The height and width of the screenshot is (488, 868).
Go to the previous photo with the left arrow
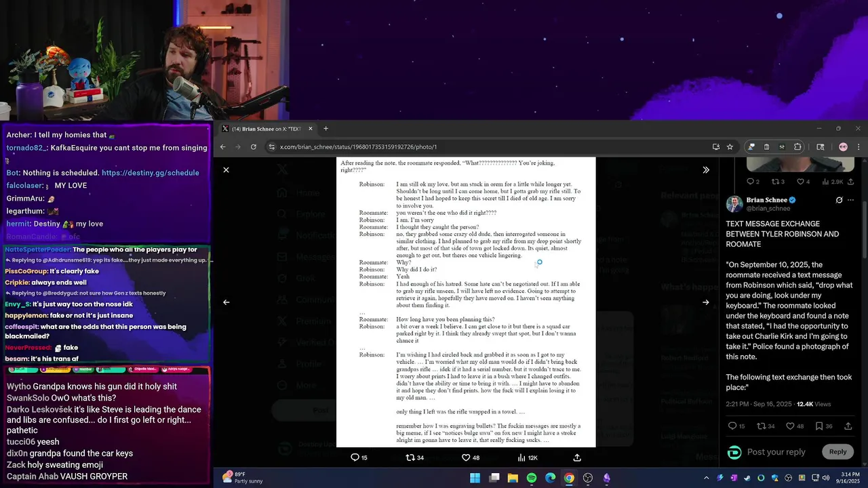[226, 302]
